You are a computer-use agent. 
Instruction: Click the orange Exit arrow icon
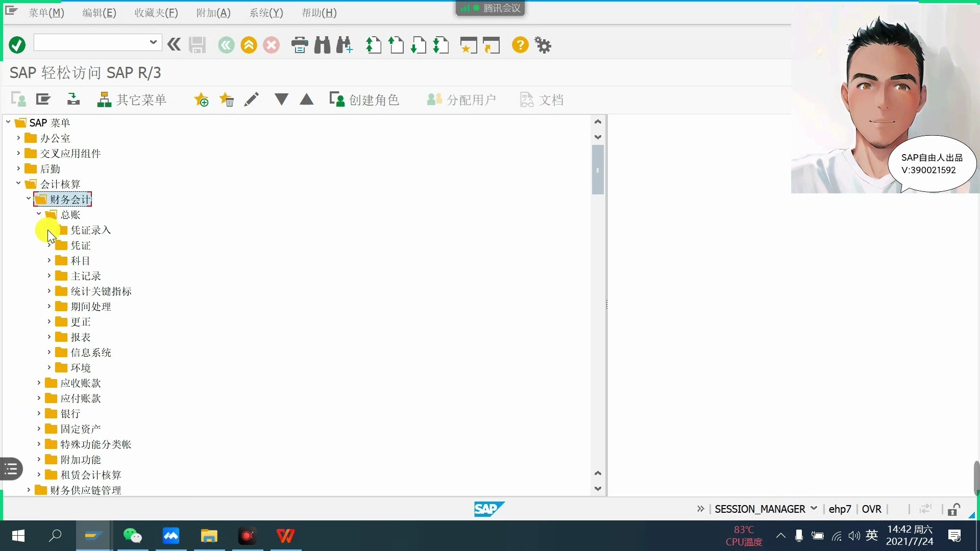(249, 45)
